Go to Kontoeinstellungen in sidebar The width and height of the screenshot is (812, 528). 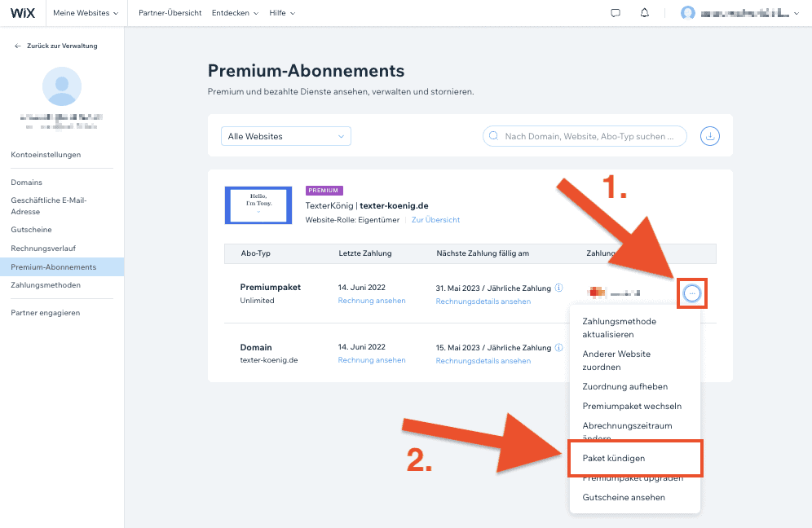pos(46,155)
